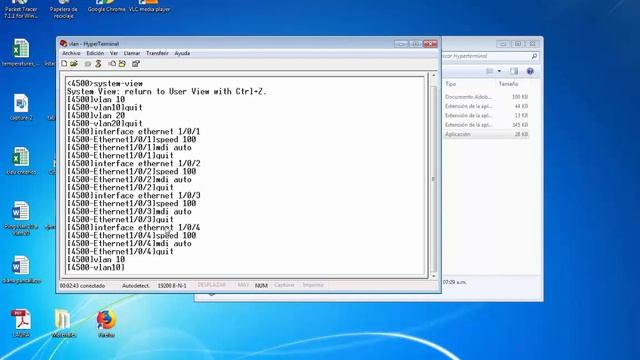Open the Ver menu
This screenshot has width=640, height=360.
(114, 53)
